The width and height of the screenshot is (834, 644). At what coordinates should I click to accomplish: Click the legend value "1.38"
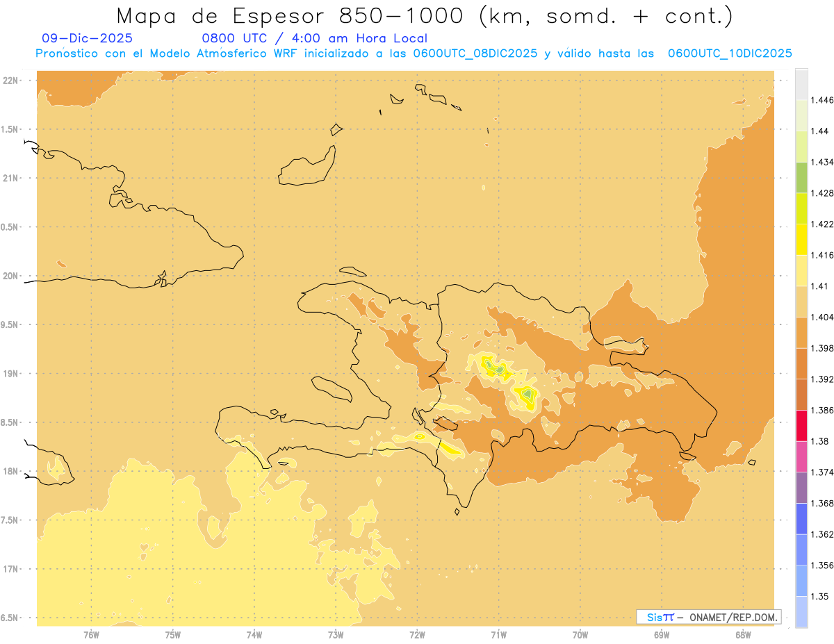[x=819, y=441]
